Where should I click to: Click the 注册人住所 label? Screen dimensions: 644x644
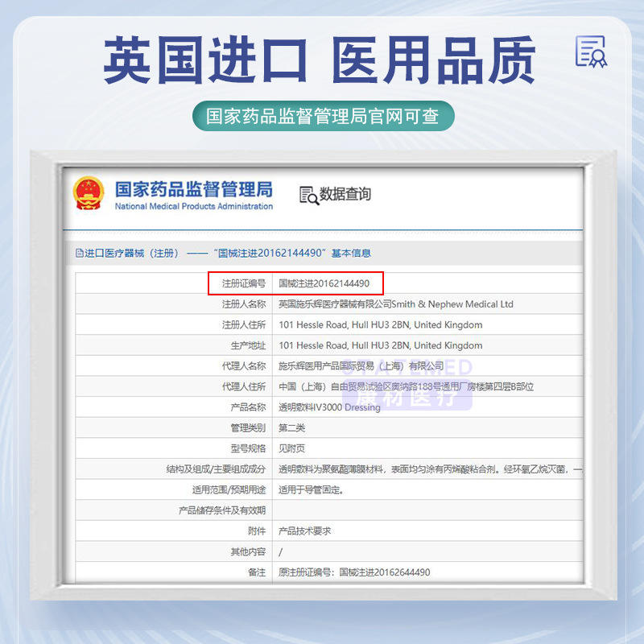coord(244,325)
